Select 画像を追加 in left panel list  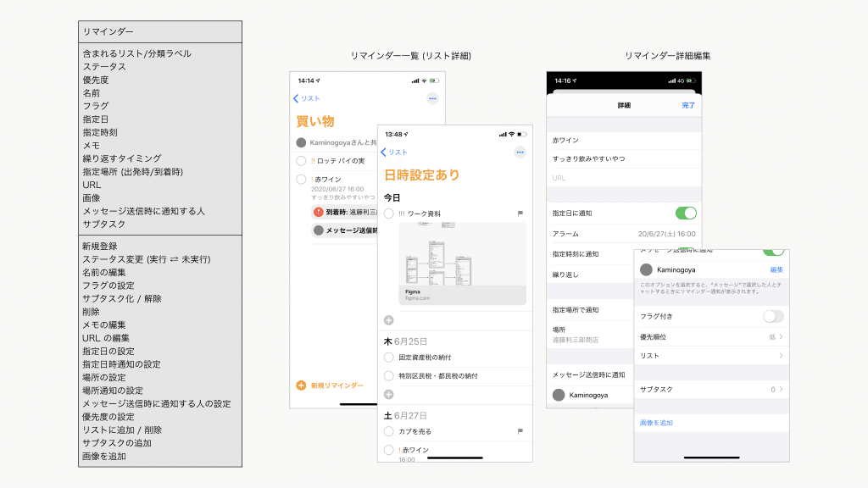(104, 457)
